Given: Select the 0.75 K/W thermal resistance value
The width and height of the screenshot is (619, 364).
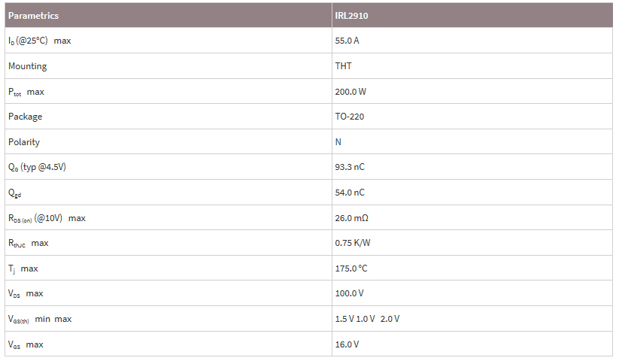Looking at the screenshot, I should pos(353,243).
